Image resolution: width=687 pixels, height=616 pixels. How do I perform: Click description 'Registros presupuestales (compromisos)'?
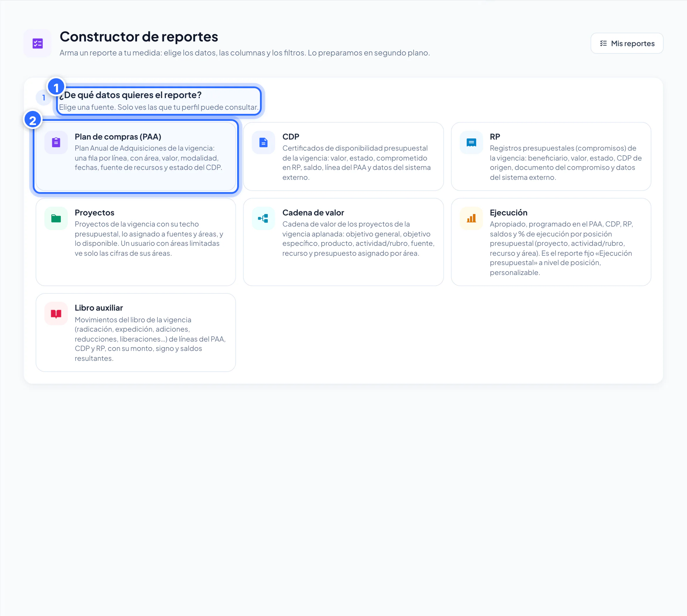pos(558,148)
